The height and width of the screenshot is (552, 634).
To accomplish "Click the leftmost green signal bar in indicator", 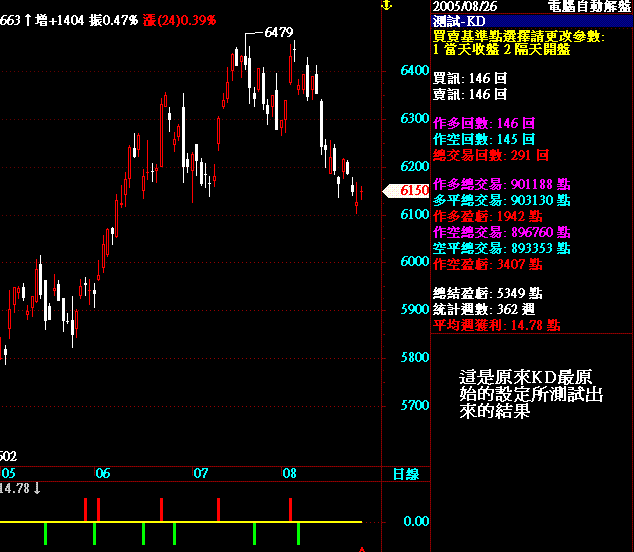I will pyautogui.click(x=46, y=534).
